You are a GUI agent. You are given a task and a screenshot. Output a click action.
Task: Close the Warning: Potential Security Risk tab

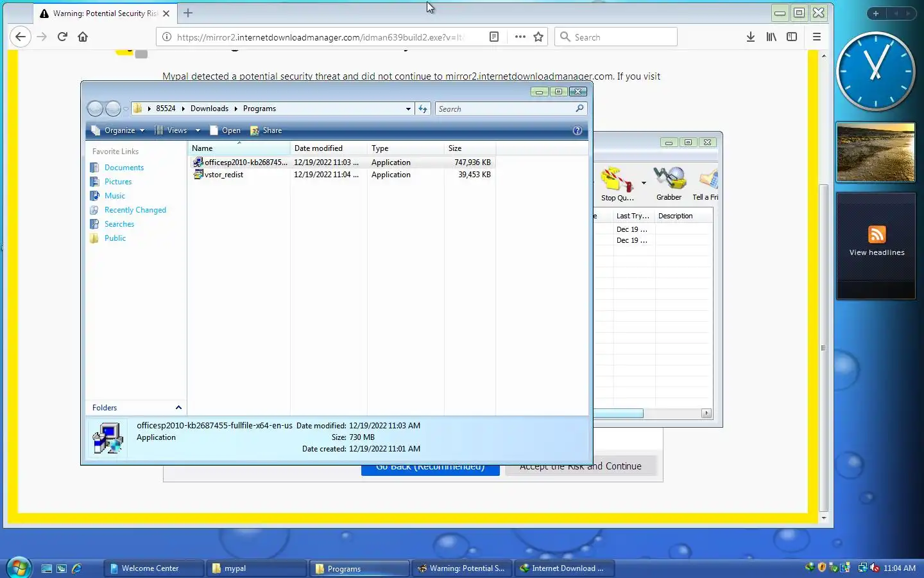tap(166, 13)
